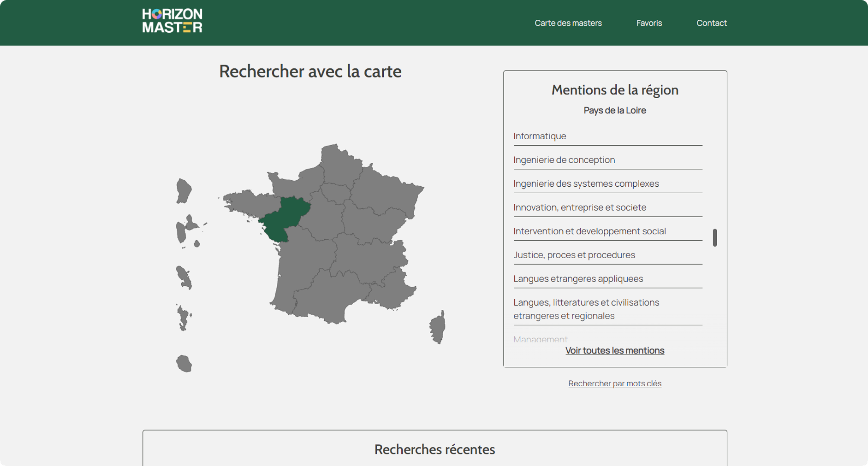Image resolution: width=868 pixels, height=466 pixels.
Task: Choose Justice, proces et procedures mention
Action: pyautogui.click(x=574, y=255)
